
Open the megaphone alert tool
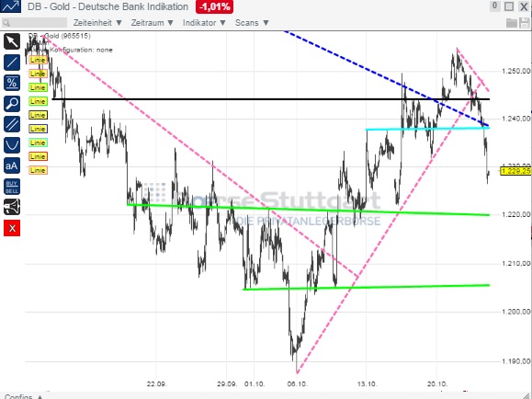coord(12,207)
